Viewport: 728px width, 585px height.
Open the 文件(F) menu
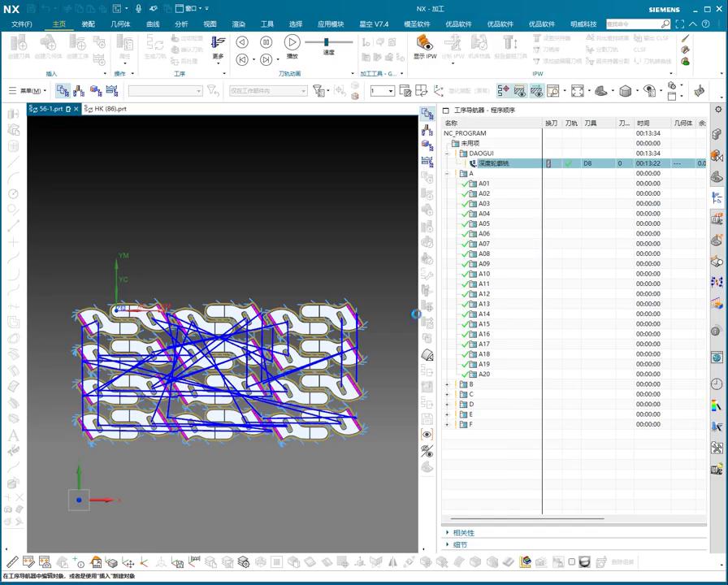pos(22,24)
